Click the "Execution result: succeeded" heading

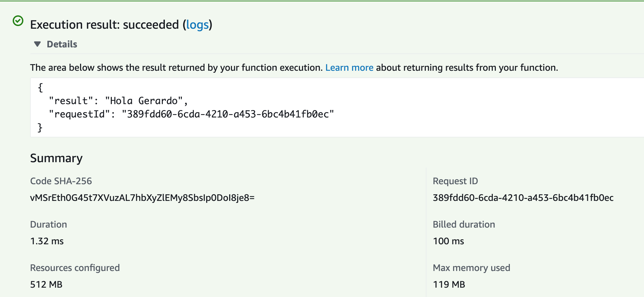click(x=104, y=25)
